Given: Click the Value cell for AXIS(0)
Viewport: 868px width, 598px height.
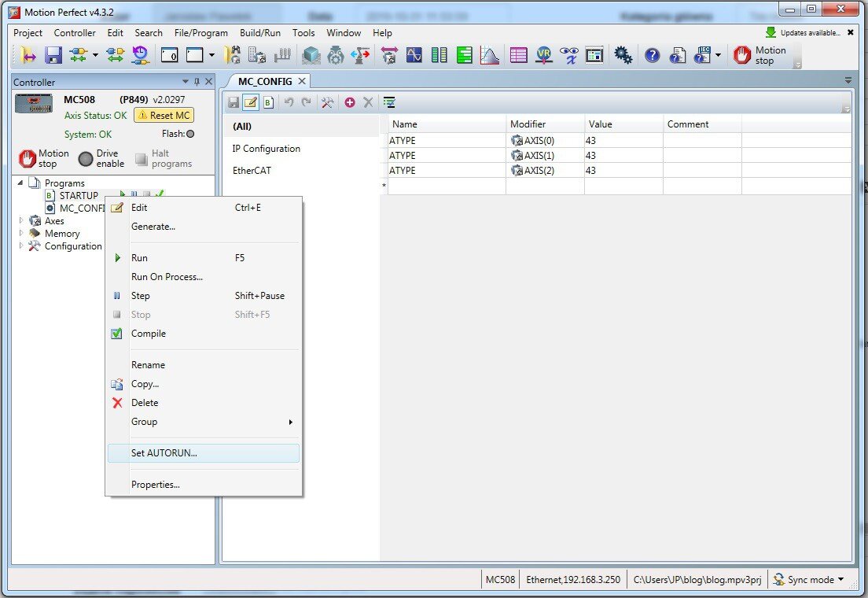Looking at the screenshot, I should click(x=623, y=141).
